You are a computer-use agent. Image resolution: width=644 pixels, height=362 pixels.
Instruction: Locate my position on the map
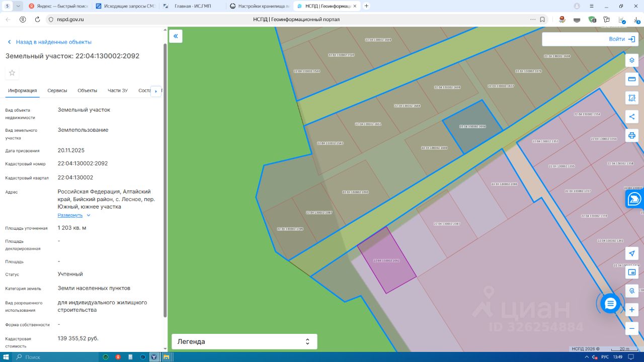click(x=632, y=253)
